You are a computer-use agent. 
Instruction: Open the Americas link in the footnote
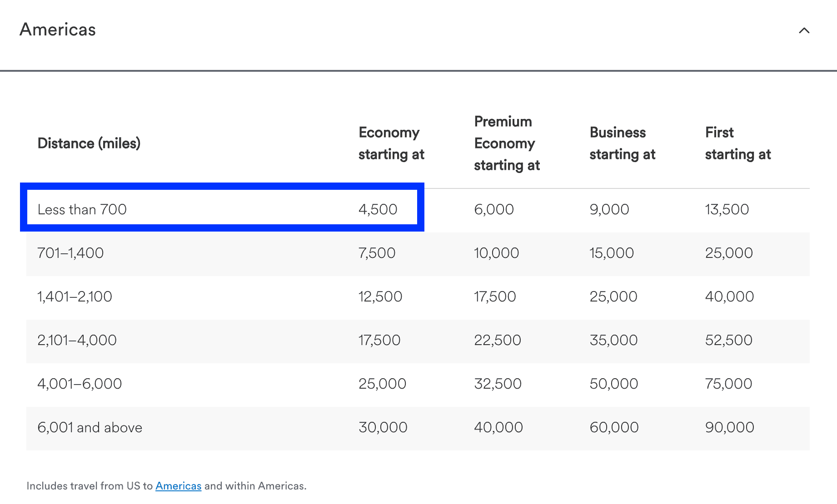pyautogui.click(x=179, y=485)
